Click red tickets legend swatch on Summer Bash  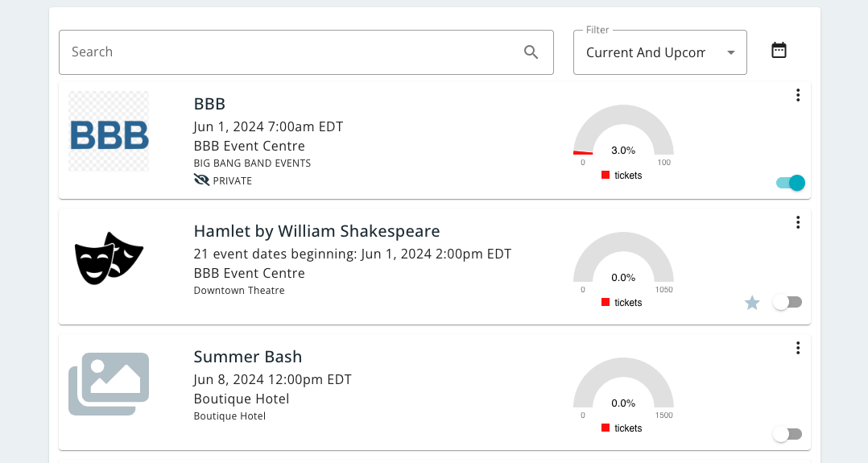click(606, 428)
